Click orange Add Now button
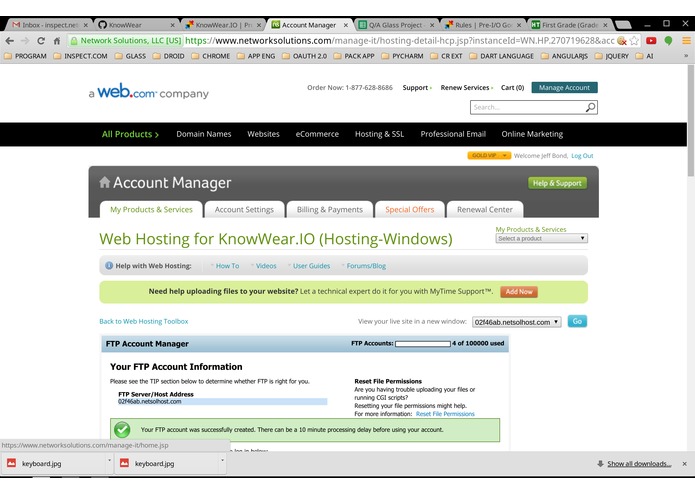 pos(519,292)
